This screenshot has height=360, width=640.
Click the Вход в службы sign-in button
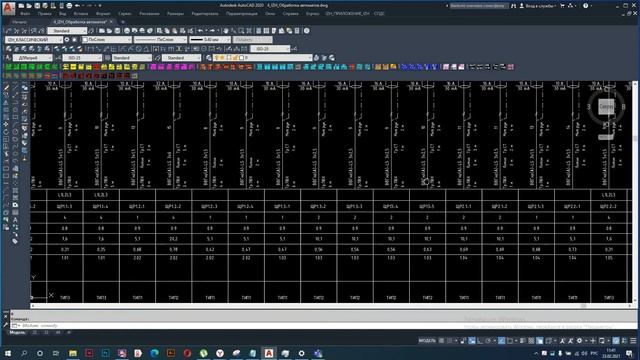[x=538, y=6]
